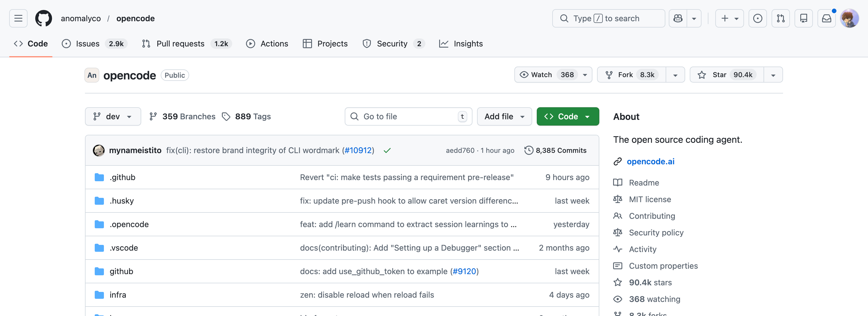The height and width of the screenshot is (316, 868).
Task: Expand the Copilot dropdown arrow
Action: click(x=694, y=18)
